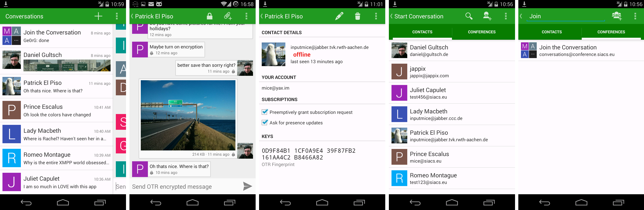Switch to Conferences tab in Start Conversation
This screenshot has width=644, height=210.
pos(482,32)
